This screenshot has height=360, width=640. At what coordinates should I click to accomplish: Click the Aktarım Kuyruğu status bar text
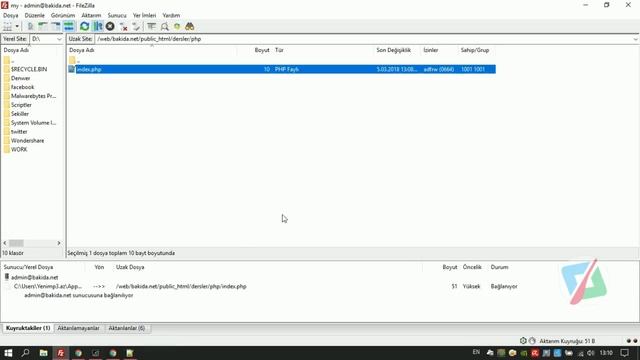click(567, 341)
